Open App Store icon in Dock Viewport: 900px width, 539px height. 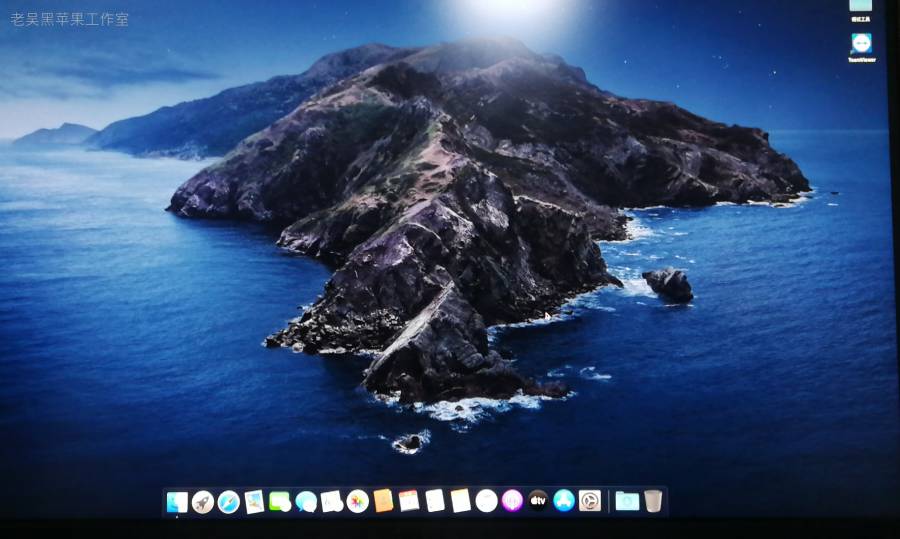click(564, 501)
